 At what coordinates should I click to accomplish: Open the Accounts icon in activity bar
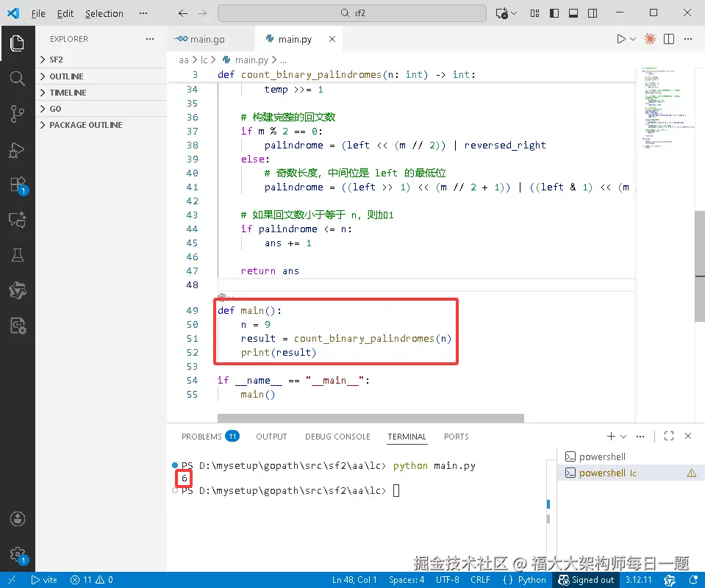pyautogui.click(x=17, y=519)
